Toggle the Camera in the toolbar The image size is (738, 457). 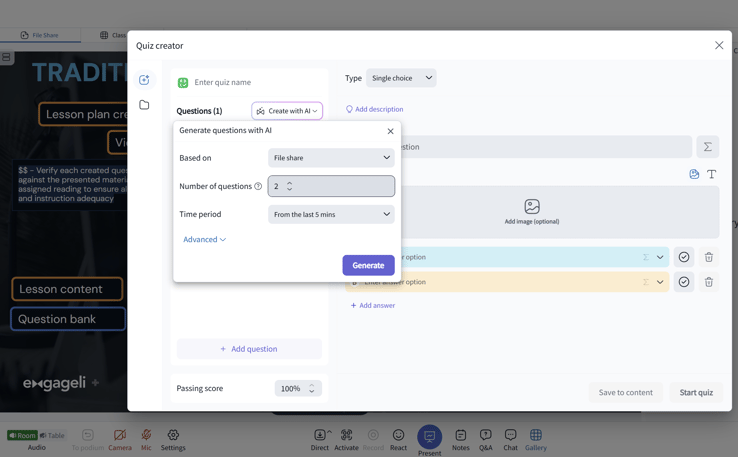coord(120,440)
